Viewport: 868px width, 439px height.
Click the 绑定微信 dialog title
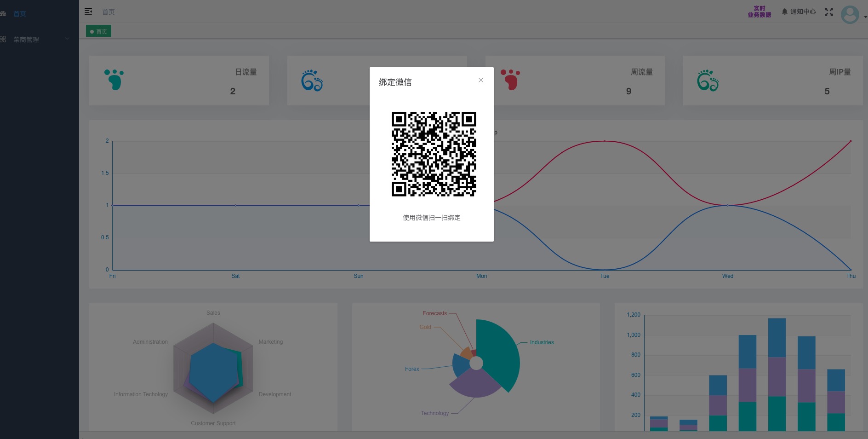pos(395,82)
